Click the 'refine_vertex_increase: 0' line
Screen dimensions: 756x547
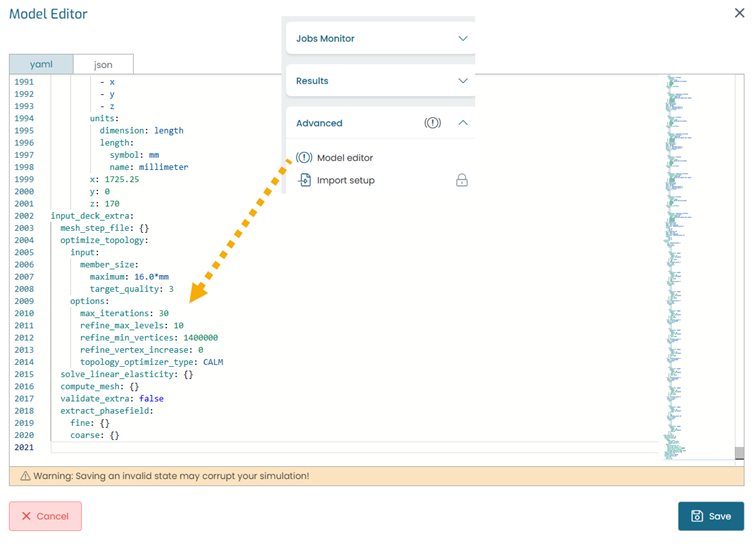click(142, 350)
